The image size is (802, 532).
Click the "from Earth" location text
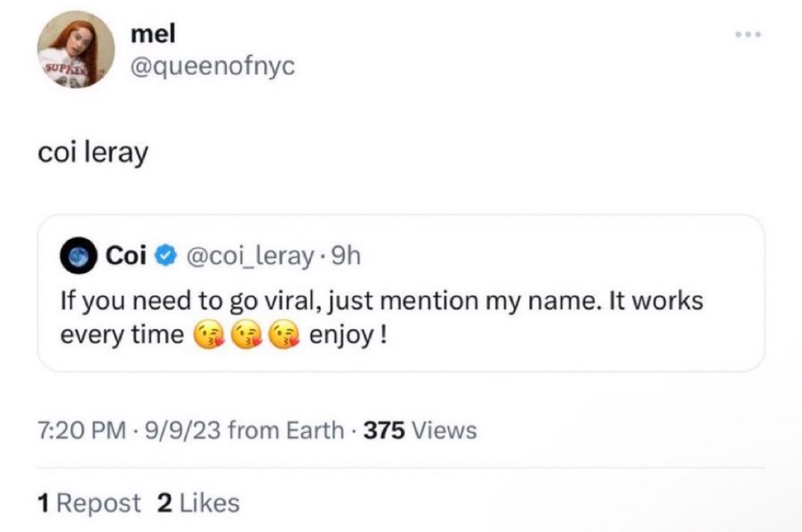tap(286, 430)
